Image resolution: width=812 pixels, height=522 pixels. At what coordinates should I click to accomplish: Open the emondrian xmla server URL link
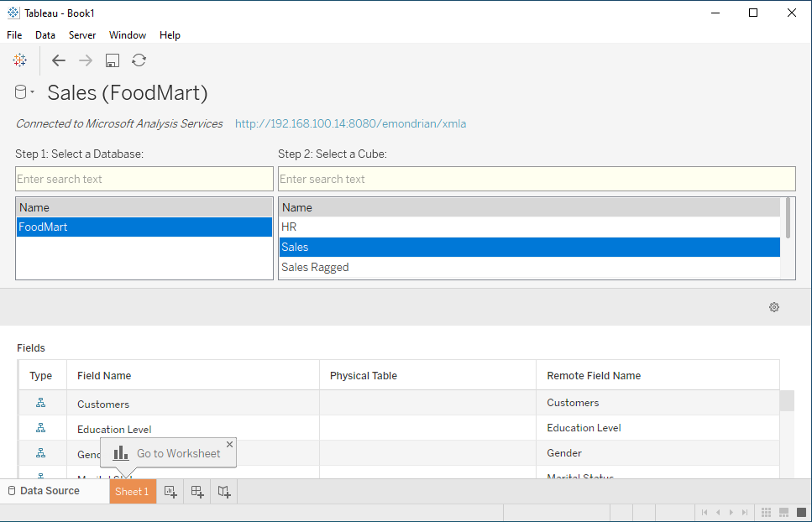[x=351, y=123]
